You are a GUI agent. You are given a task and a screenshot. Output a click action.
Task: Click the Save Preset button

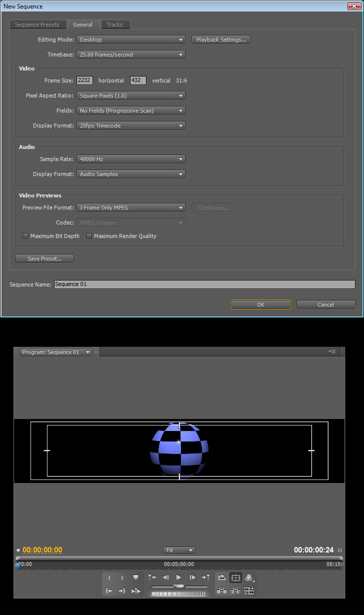(44, 258)
